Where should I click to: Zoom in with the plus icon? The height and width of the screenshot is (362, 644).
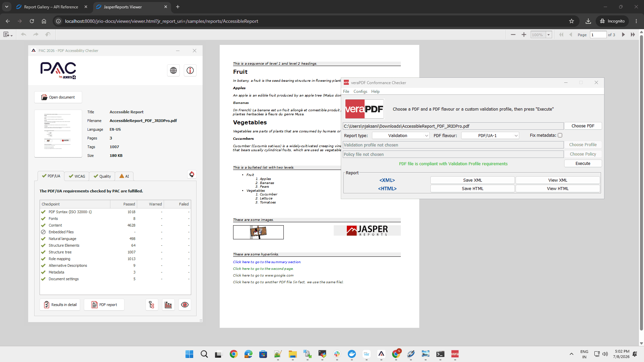(524, 35)
